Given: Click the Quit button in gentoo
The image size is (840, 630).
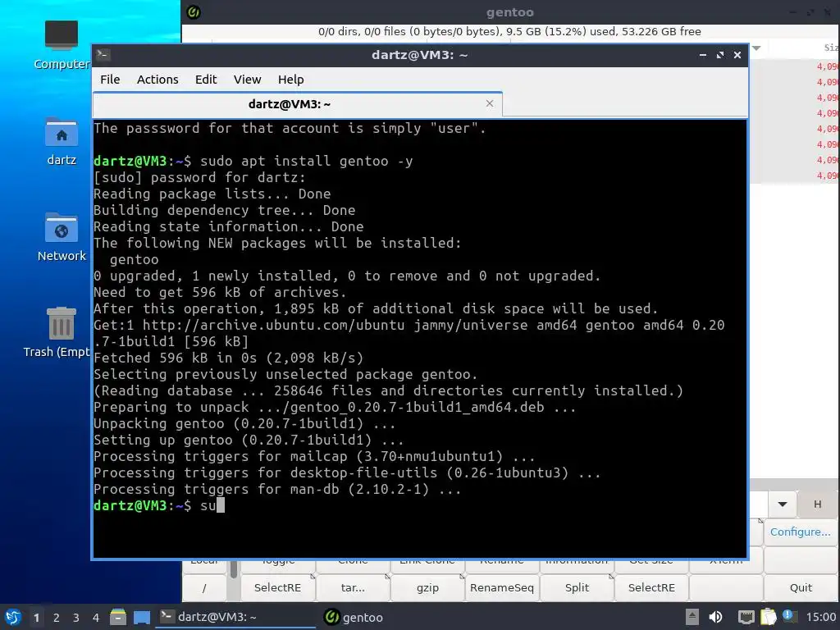Looking at the screenshot, I should click(x=801, y=587).
